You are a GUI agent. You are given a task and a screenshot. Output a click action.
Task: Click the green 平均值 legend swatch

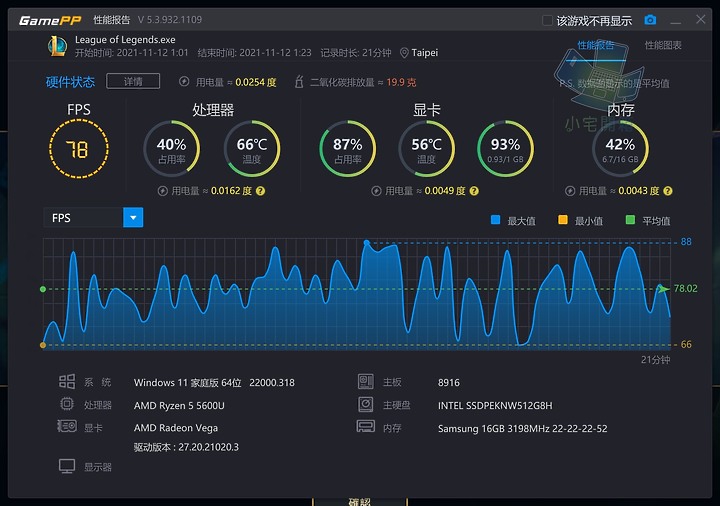tap(630, 219)
